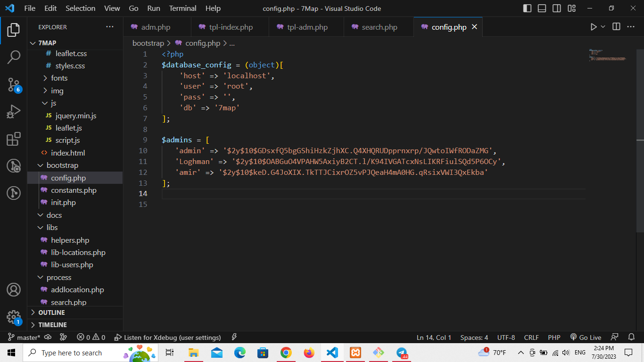Change the UTF-8 encoding setting
This screenshot has height=362, width=644.
pyautogui.click(x=506, y=337)
